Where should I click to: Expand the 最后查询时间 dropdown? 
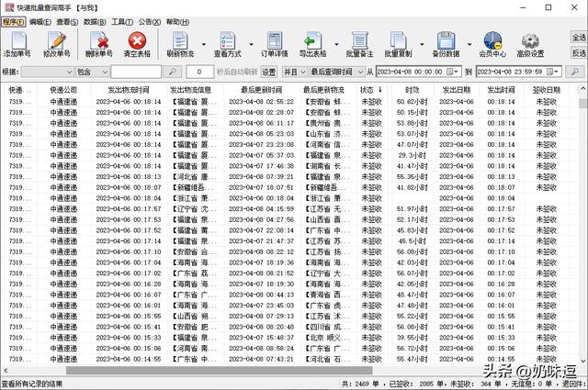pyautogui.click(x=358, y=72)
